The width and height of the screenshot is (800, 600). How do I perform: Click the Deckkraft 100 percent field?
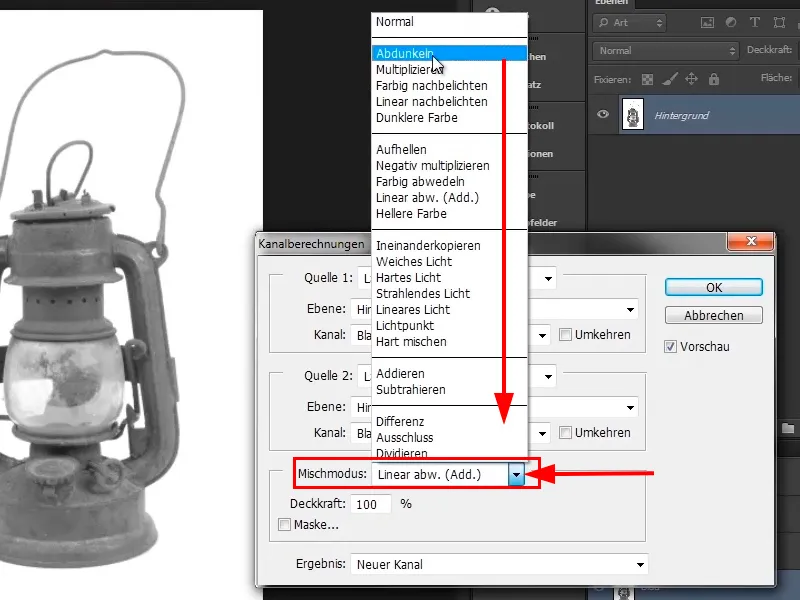[x=371, y=504]
